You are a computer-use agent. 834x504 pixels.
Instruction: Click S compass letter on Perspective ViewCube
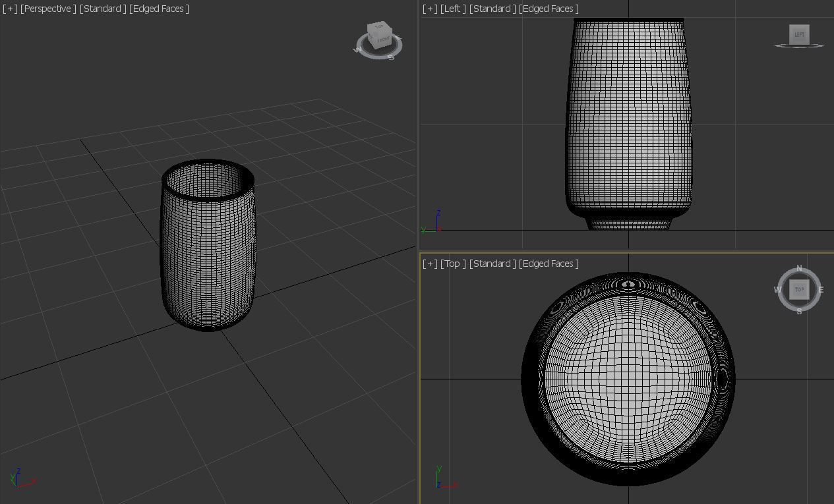click(391, 57)
